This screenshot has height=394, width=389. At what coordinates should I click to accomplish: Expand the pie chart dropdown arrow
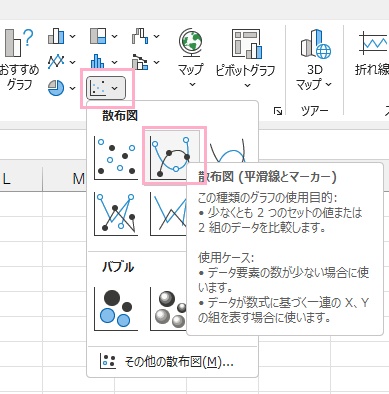(72, 88)
